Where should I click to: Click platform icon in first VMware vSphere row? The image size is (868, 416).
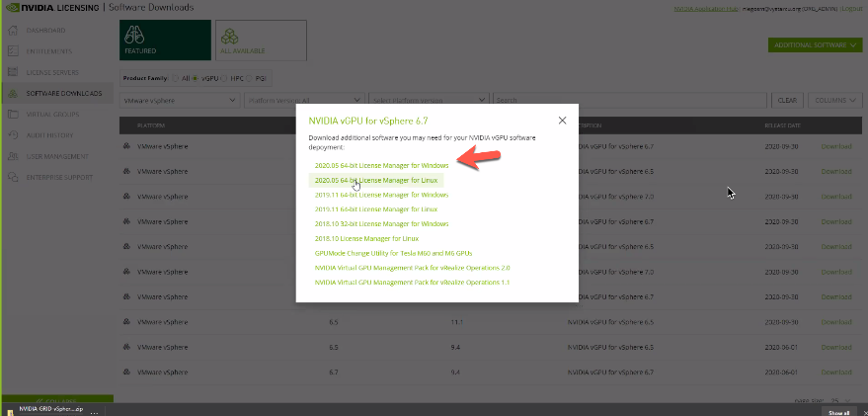(126, 146)
